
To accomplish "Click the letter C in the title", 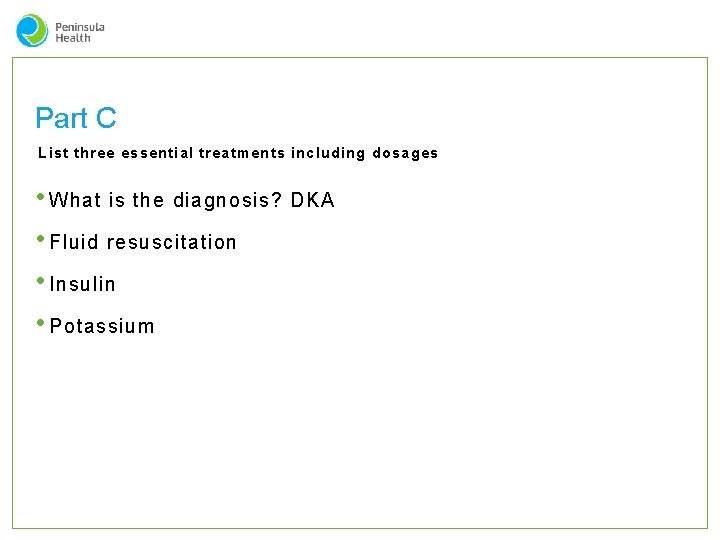I will click(106, 118).
